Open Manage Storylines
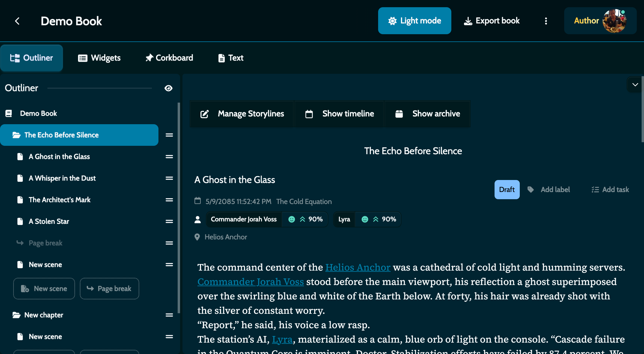 [x=242, y=114]
